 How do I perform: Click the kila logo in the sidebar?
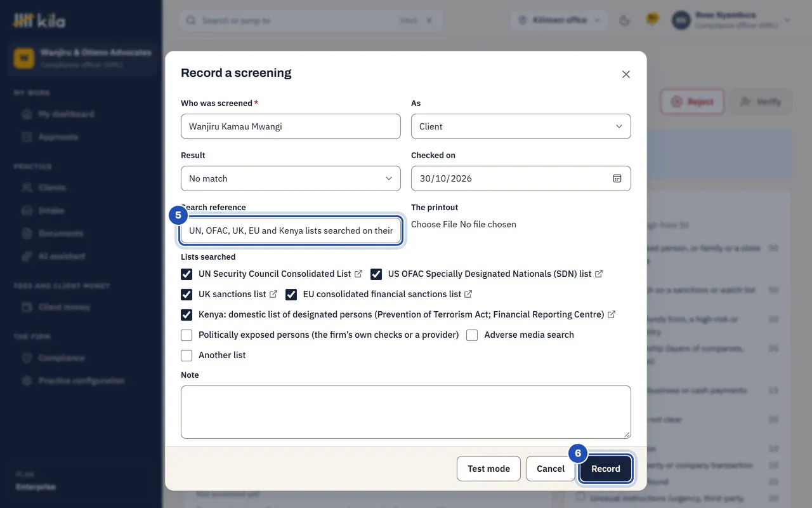[39, 20]
